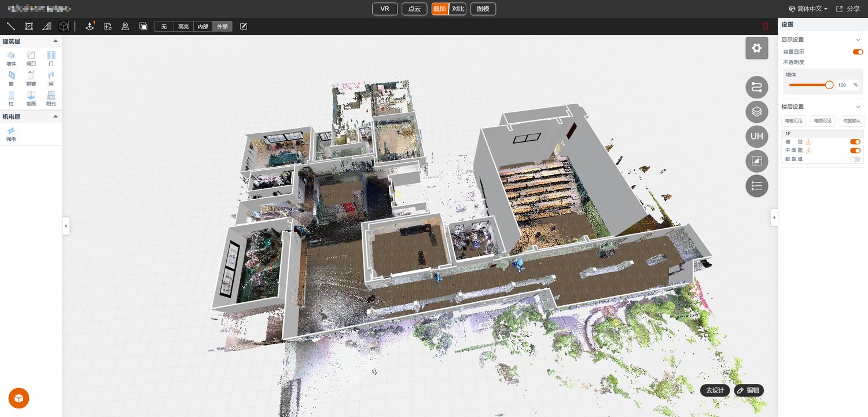Choose the 飘窗 bay window component
The width and height of the screenshot is (868, 417).
coord(31,79)
